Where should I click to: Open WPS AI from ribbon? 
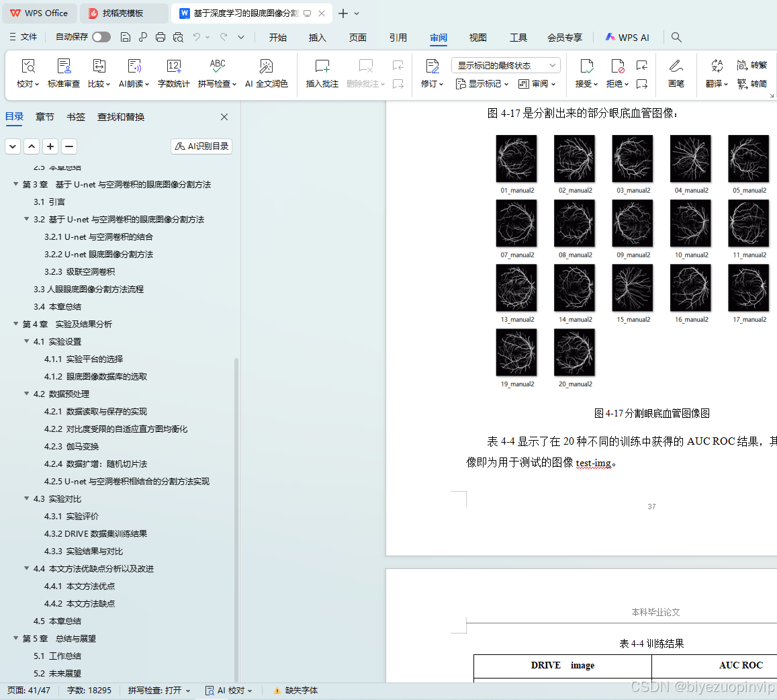(627, 38)
